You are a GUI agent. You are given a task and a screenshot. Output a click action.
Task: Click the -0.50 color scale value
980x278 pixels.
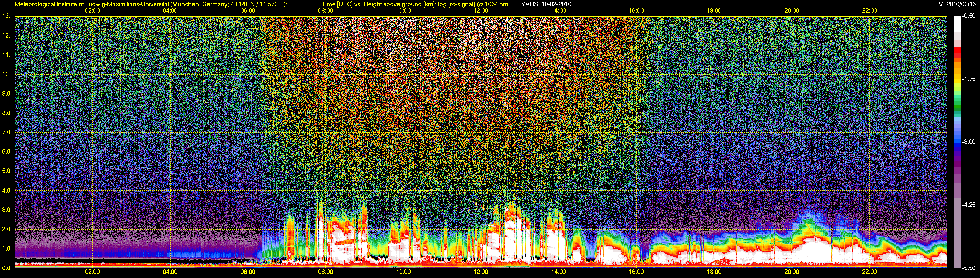(x=969, y=16)
